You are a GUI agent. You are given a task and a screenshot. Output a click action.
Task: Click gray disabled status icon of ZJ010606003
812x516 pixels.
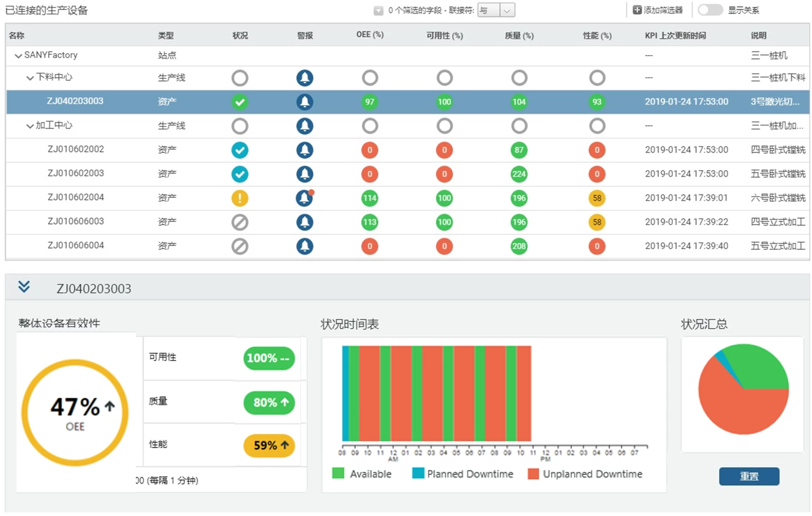240,222
